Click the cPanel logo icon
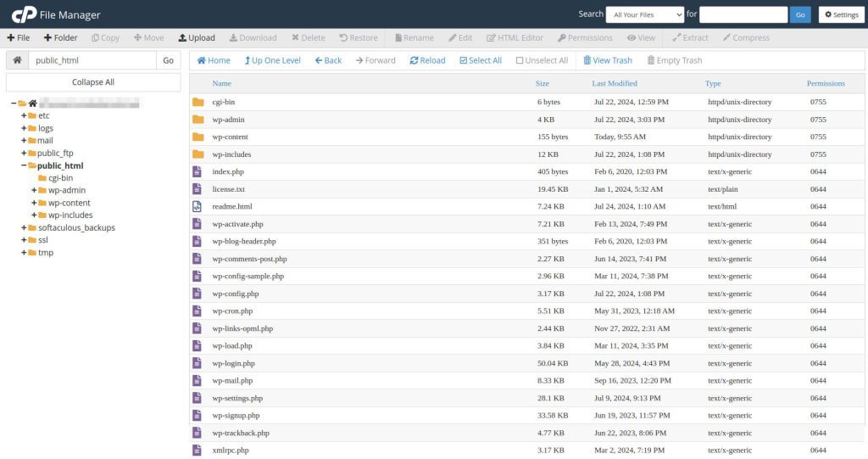Viewport: 868px width, 459px height. point(25,14)
